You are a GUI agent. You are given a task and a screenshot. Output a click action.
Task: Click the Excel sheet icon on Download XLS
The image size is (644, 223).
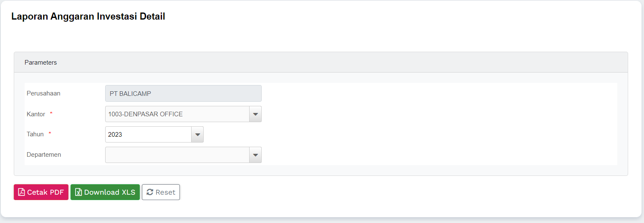pos(78,192)
